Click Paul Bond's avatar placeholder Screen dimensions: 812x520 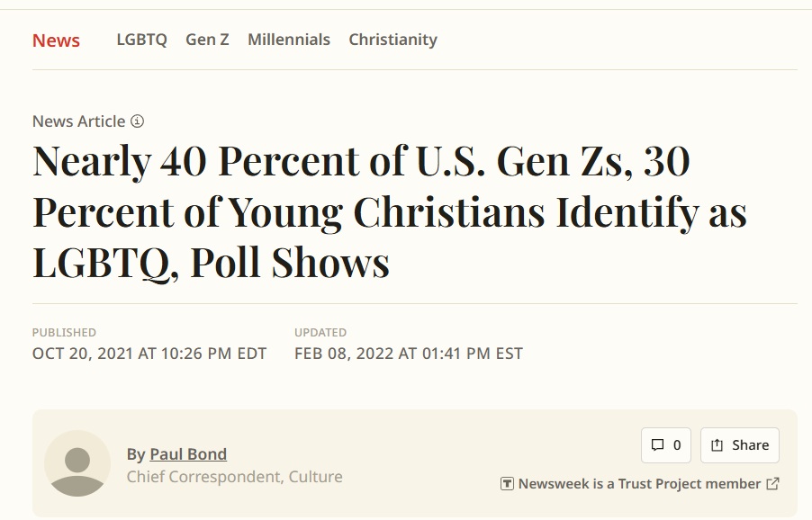77,463
